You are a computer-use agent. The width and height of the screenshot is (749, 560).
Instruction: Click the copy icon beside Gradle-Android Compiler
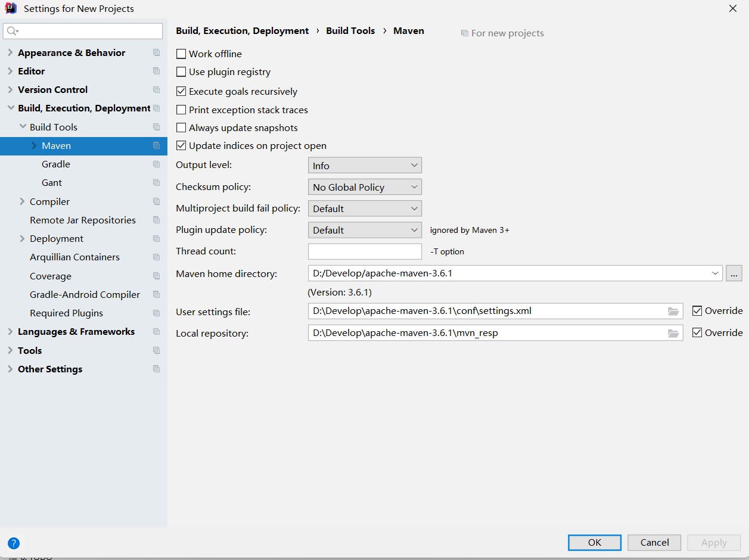click(x=157, y=294)
